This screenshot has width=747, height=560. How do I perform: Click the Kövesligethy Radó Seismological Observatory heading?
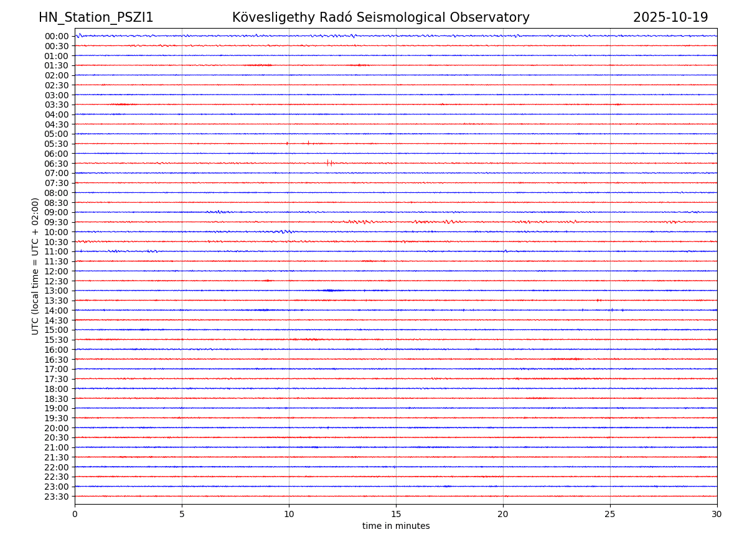point(380,17)
